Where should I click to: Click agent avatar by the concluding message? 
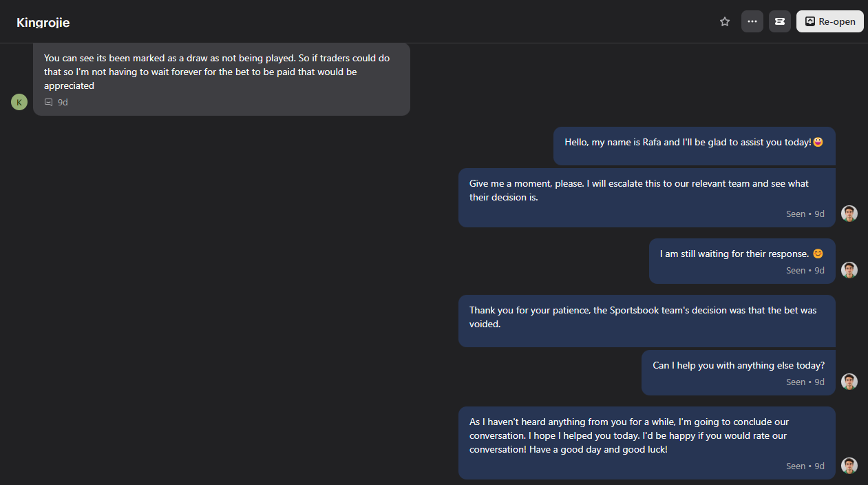849,466
